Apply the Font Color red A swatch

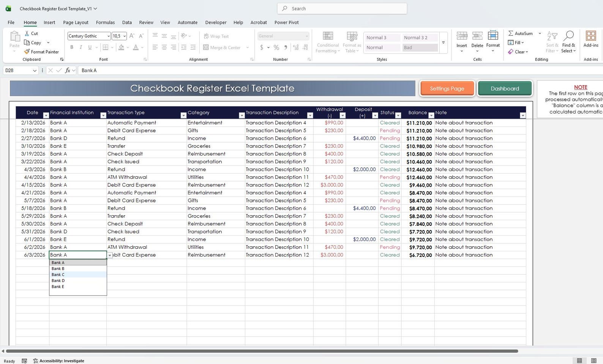[136, 47]
